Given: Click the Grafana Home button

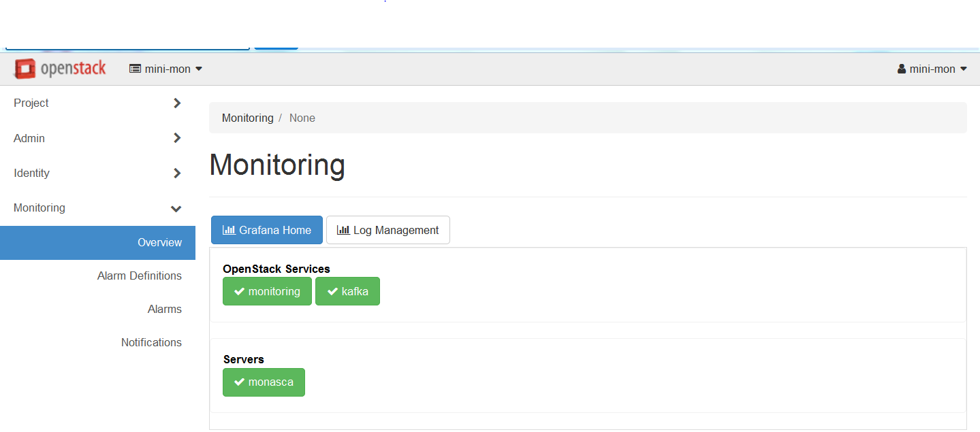Looking at the screenshot, I should (x=267, y=230).
